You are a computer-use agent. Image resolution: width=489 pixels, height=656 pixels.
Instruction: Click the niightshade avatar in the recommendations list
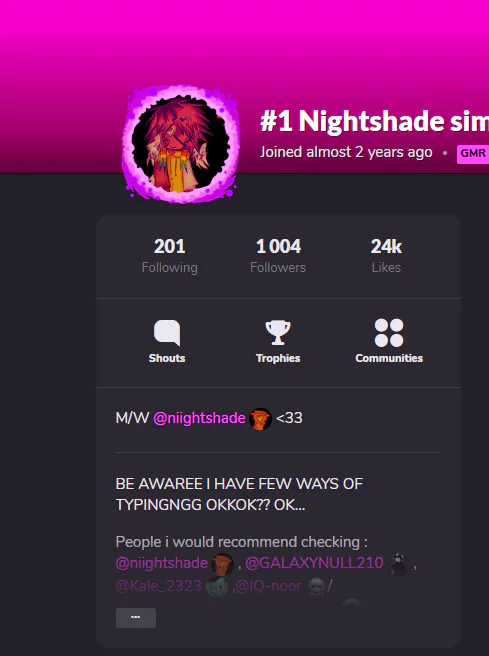pyautogui.click(x=223, y=564)
